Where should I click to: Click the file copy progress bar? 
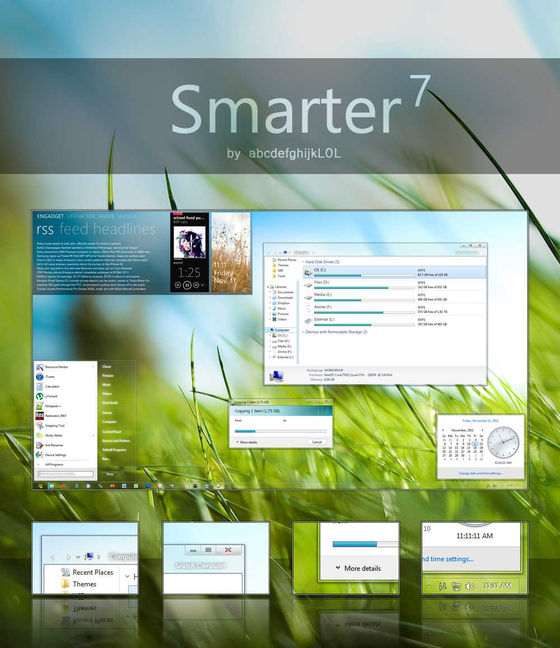(280, 431)
